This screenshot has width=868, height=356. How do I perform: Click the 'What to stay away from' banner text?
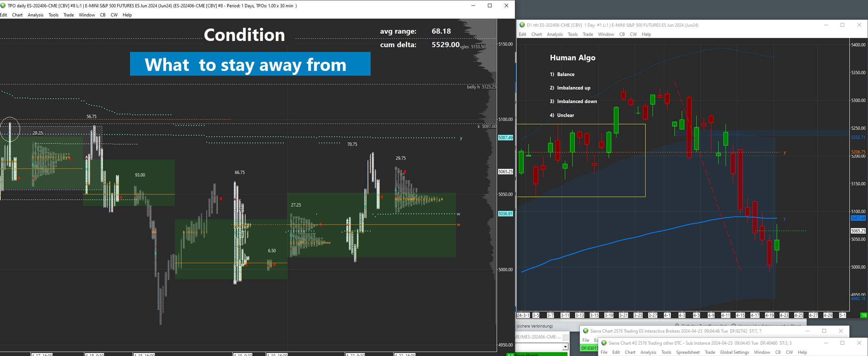(245, 65)
